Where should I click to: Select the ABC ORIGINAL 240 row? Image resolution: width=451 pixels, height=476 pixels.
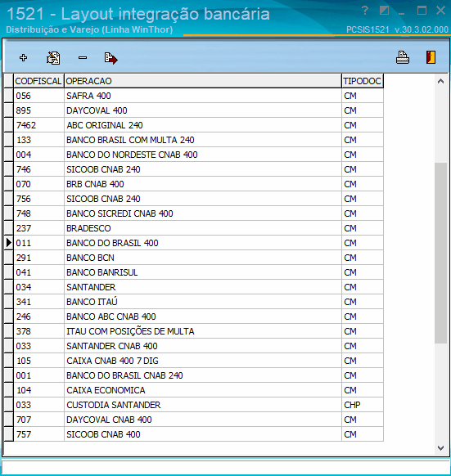coord(194,125)
